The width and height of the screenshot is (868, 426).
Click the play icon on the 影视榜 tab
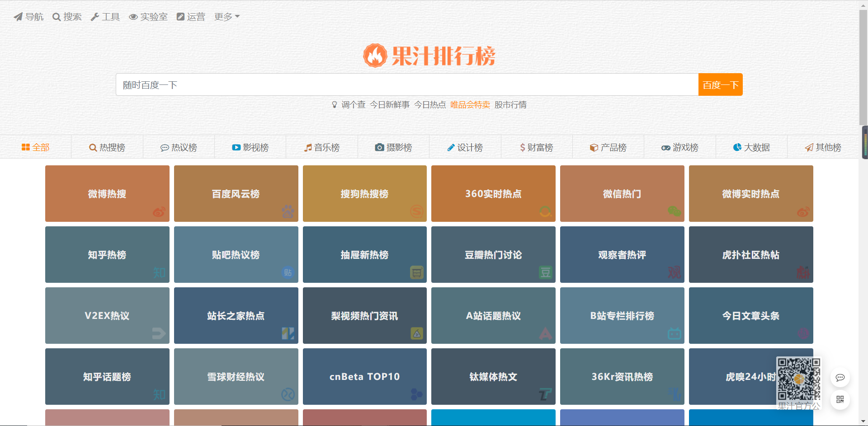[x=236, y=147]
